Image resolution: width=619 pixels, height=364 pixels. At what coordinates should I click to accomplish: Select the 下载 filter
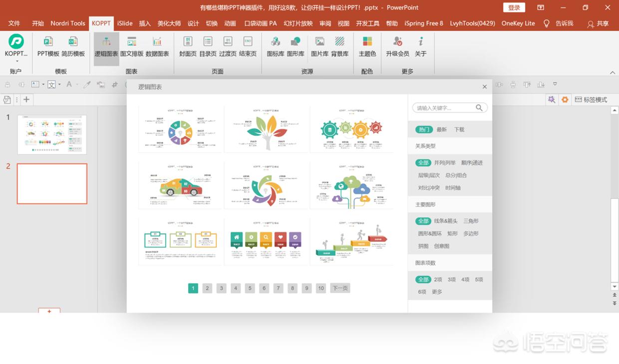(x=459, y=130)
